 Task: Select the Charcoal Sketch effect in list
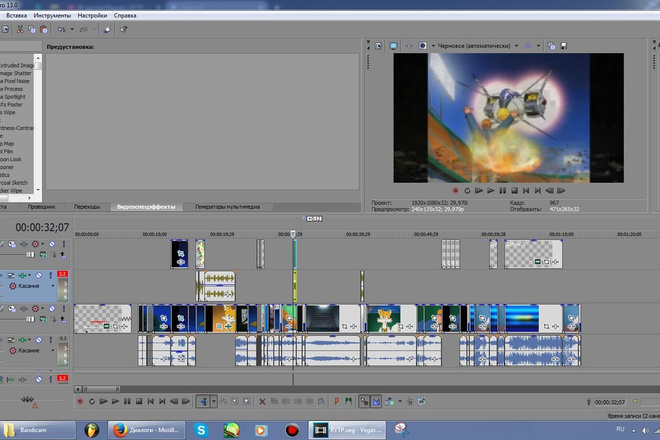point(14,183)
